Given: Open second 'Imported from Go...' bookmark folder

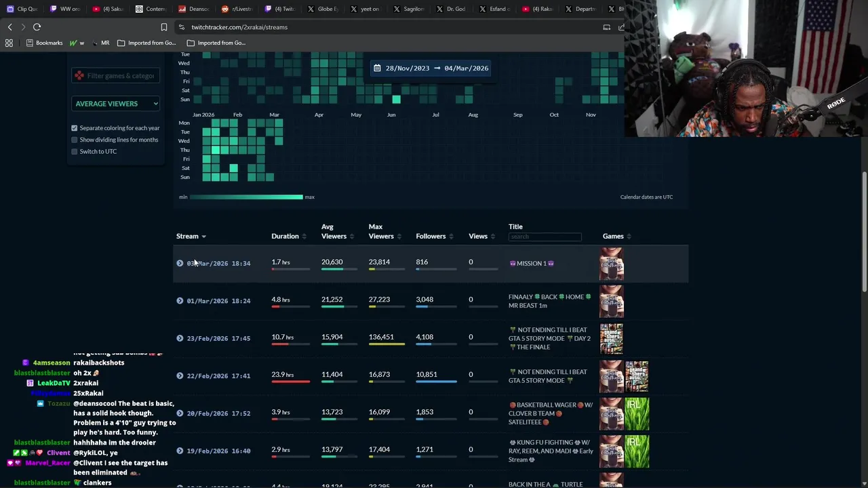Looking at the screenshot, I should click(x=216, y=43).
